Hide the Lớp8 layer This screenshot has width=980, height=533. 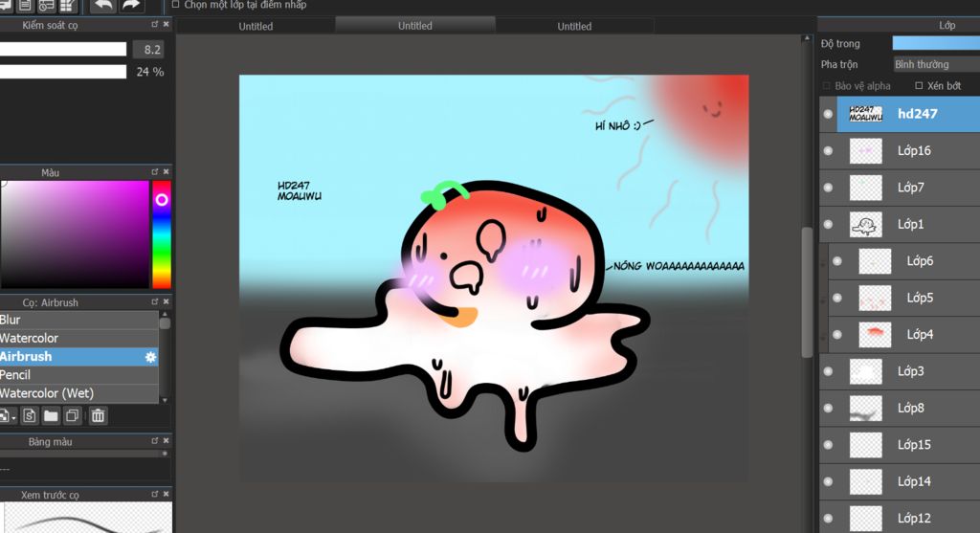828,408
